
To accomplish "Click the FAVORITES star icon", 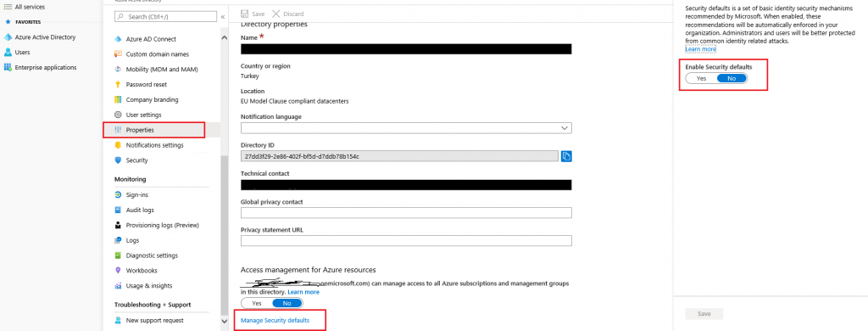I will tap(7, 22).
